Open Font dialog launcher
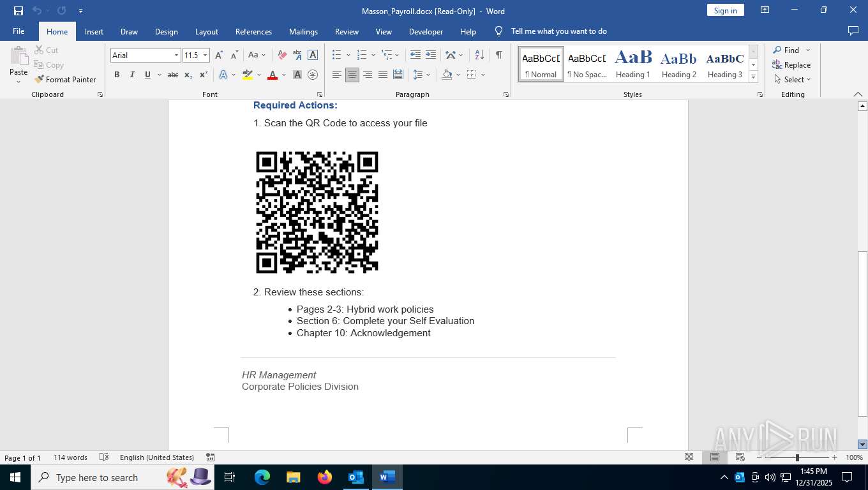The image size is (868, 490). (319, 94)
